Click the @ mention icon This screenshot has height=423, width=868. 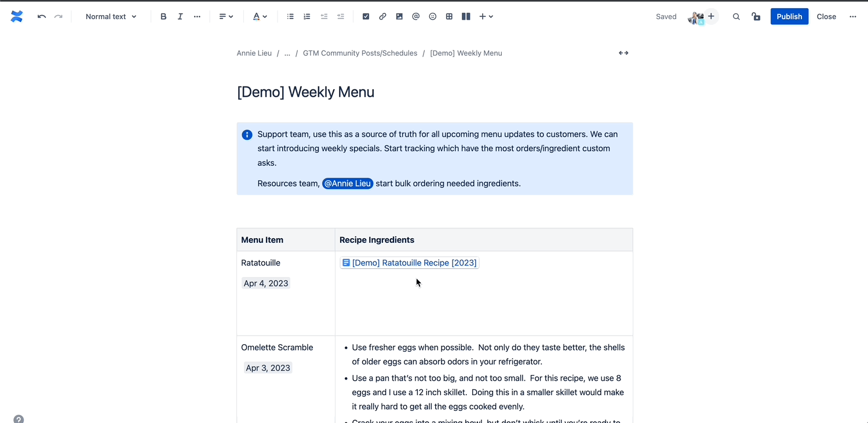tap(415, 17)
